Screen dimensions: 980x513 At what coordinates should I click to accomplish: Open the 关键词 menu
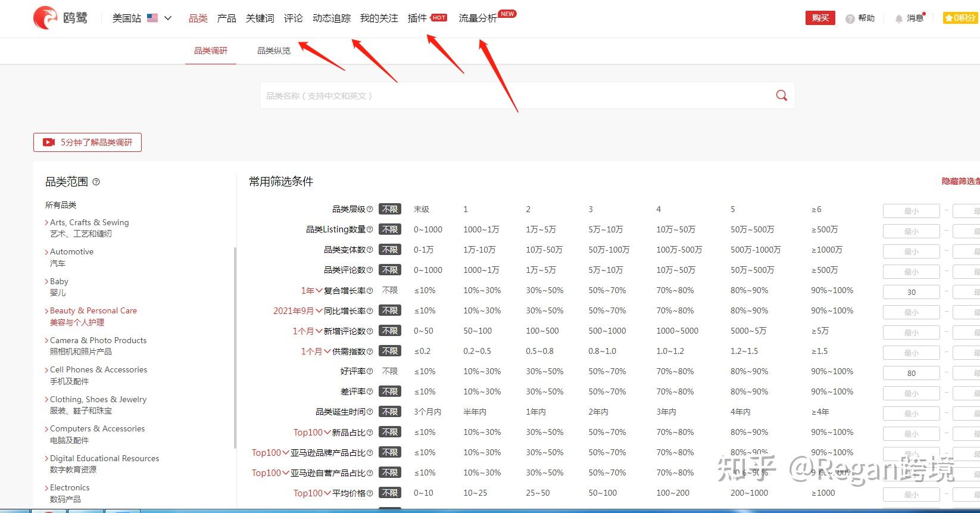tap(260, 18)
